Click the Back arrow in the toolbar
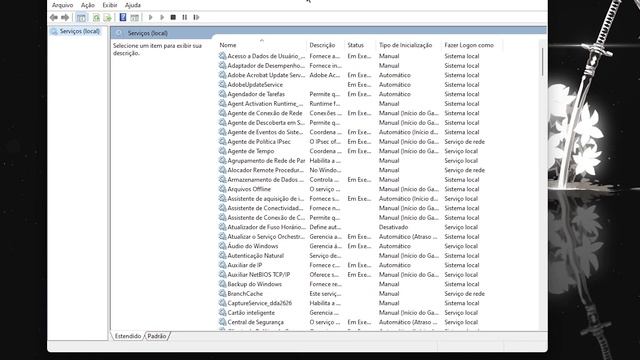The width and height of the screenshot is (640, 360). pyautogui.click(x=53, y=18)
